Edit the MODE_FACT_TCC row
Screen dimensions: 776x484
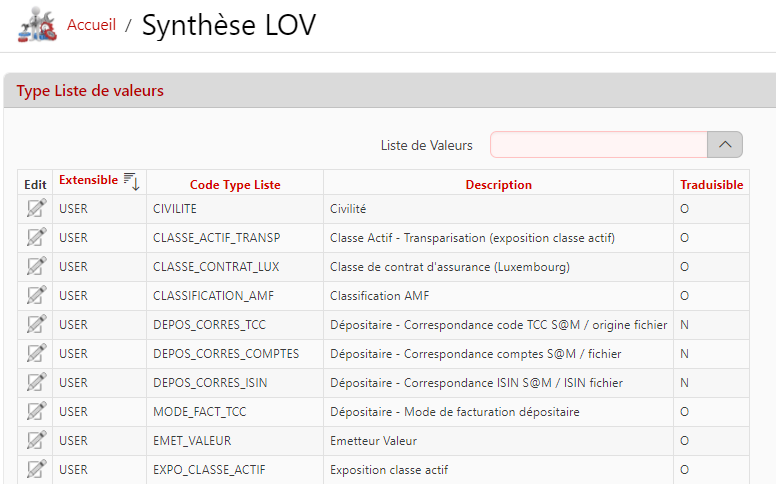[x=36, y=412]
